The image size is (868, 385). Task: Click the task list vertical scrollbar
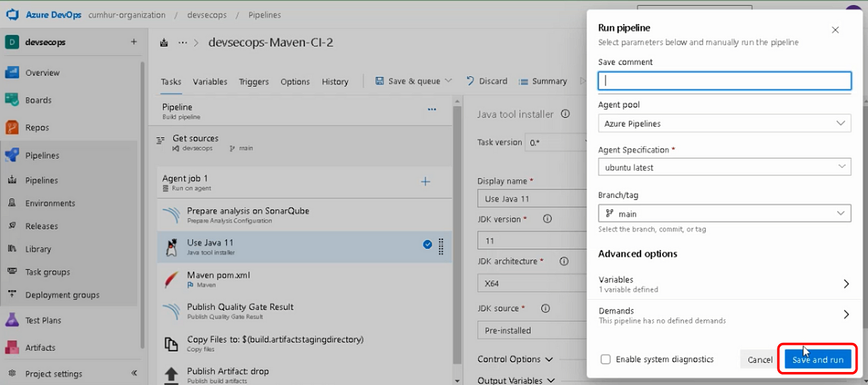pyautogui.click(x=458, y=236)
